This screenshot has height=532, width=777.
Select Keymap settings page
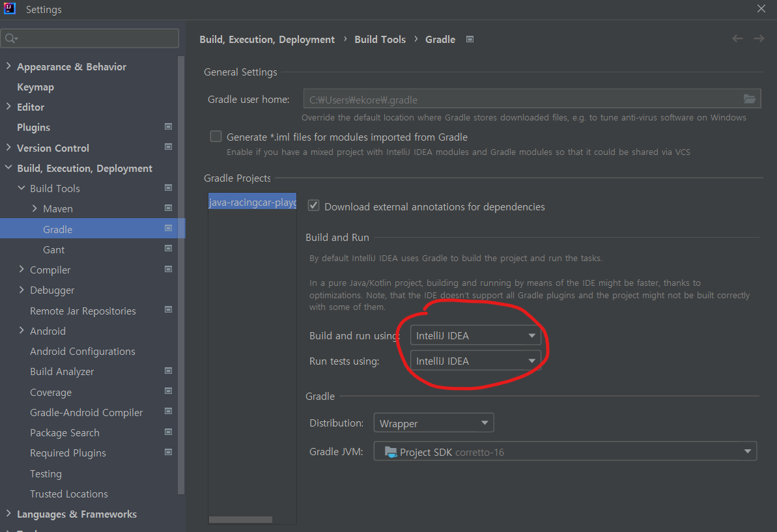[x=35, y=87]
